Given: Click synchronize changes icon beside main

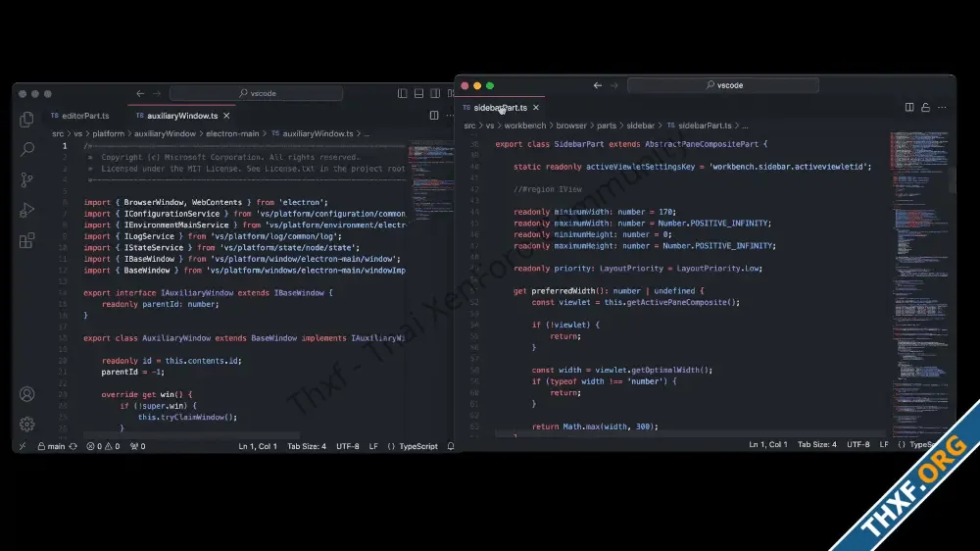Looking at the screenshot, I should coord(73,446).
